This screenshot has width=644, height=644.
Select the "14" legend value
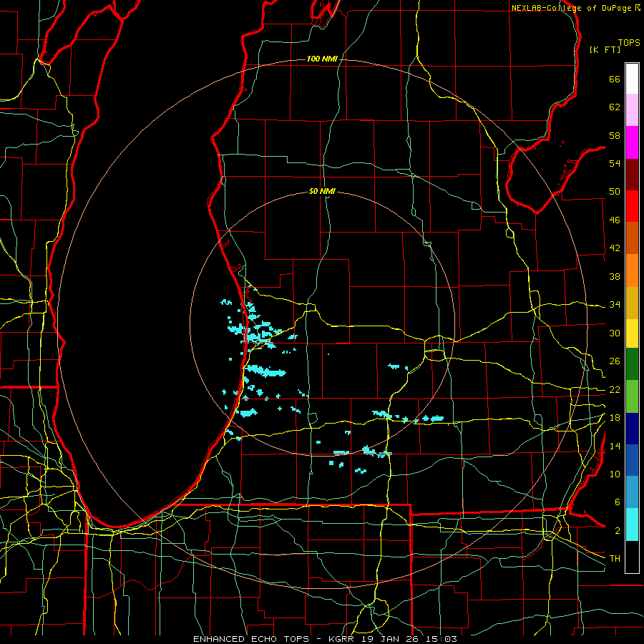pos(615,446)
